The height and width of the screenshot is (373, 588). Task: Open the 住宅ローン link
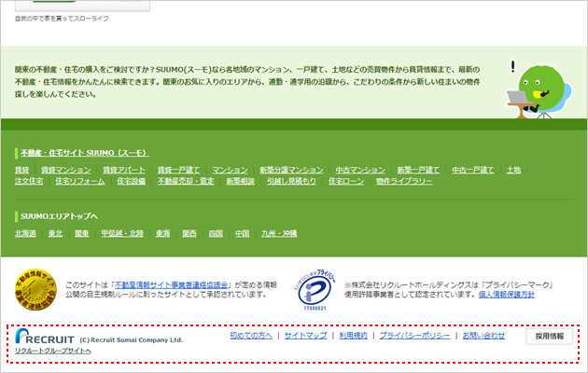[x=346, y=181]
